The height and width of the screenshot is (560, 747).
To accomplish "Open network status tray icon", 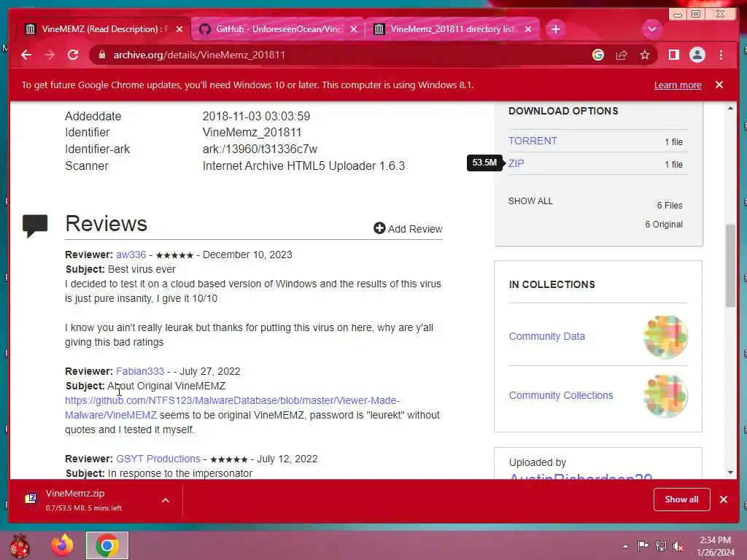I will pyautogui.click(x=660, y=545).
